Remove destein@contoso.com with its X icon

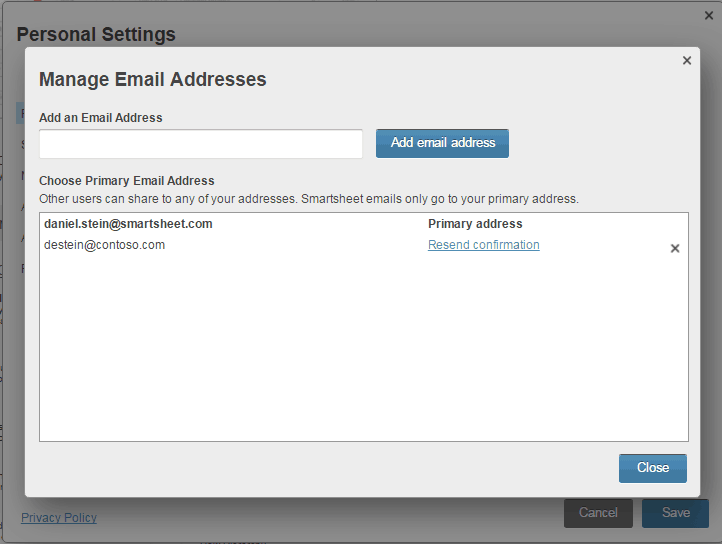[x=675, y=248]
